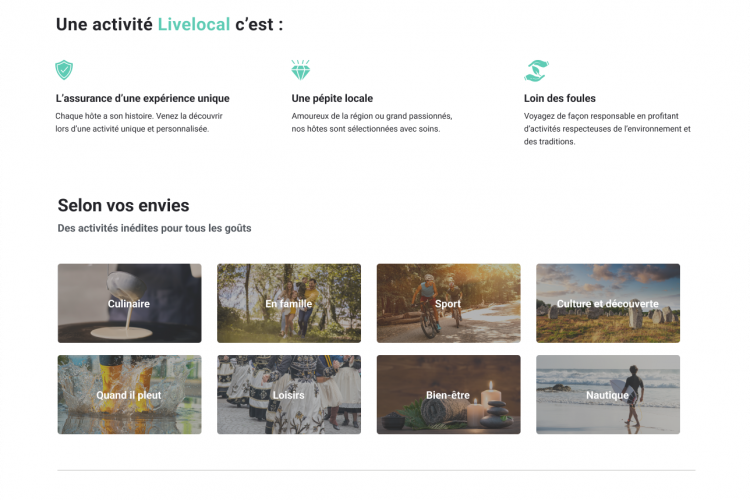Click the green shield checkmark icon

[64, 70]
